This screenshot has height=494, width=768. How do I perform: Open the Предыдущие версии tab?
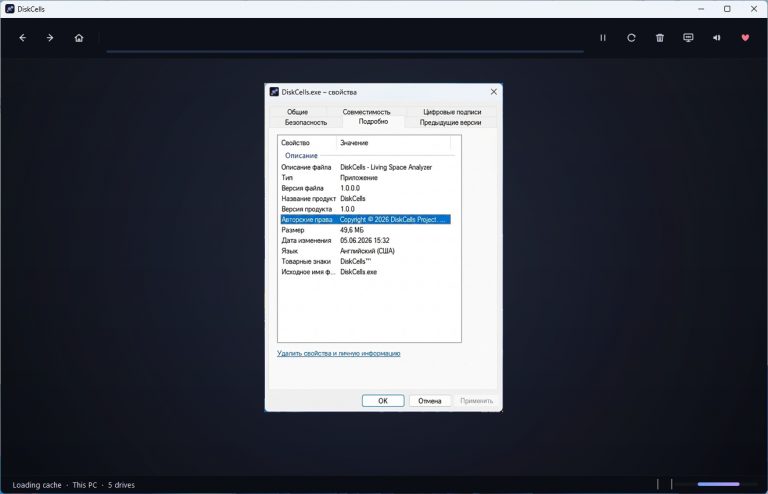[x=450, y=122]
